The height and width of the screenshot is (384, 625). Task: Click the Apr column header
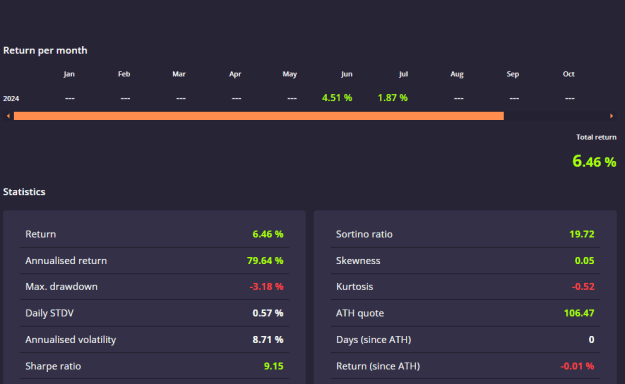[x=235, y=74]
